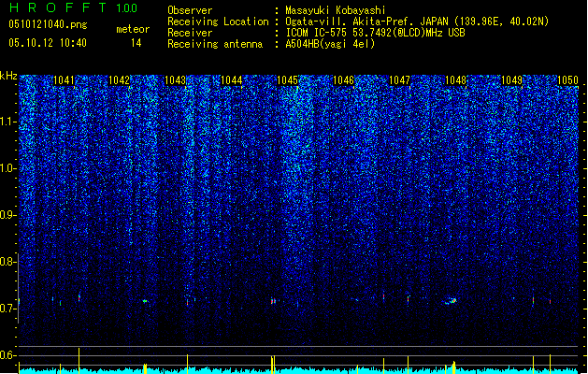
Task: Click the kHz axis unit label
Action: pyautogui.click(x=8, y=76)
